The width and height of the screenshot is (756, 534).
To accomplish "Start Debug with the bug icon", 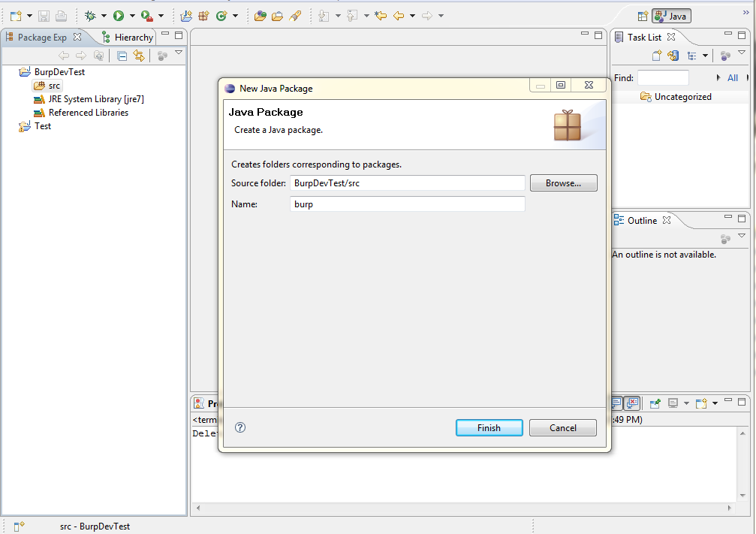I will coord(90,16).
